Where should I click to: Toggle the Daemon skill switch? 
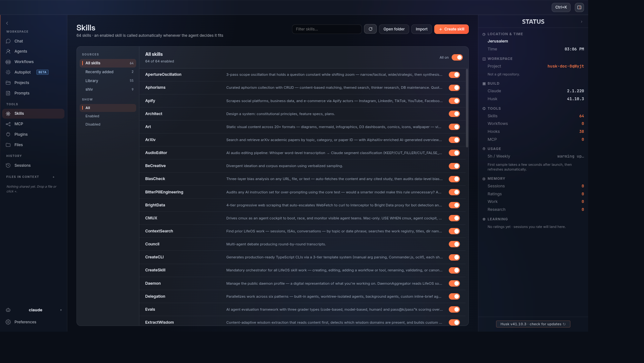(454, 283)
